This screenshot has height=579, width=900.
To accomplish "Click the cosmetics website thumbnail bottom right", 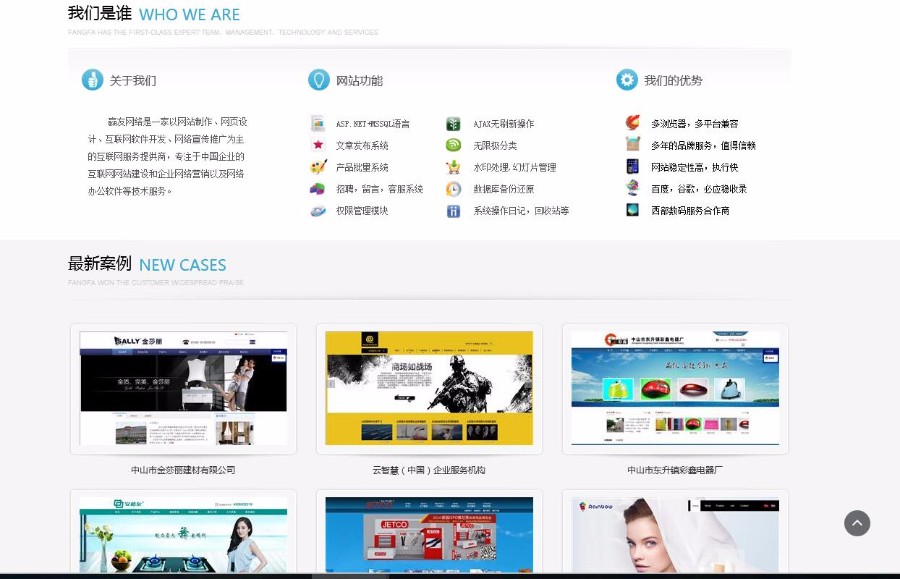I will [674, 535].
